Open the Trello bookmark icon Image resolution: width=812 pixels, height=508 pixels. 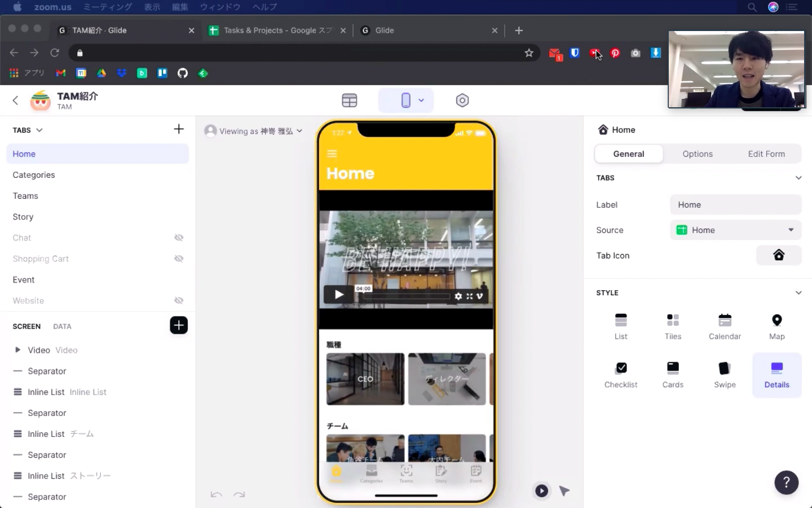point(162,73)
